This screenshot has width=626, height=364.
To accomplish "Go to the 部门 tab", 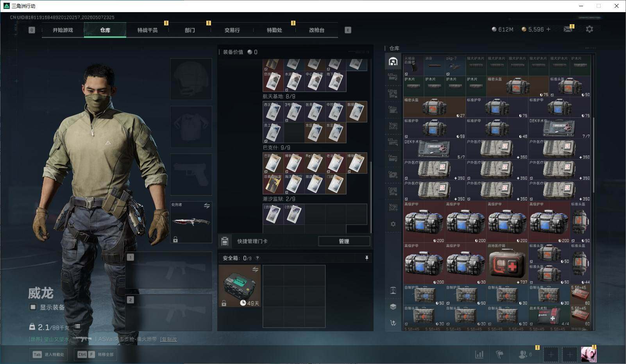I will pyautogui.click(x=190, y=30).
